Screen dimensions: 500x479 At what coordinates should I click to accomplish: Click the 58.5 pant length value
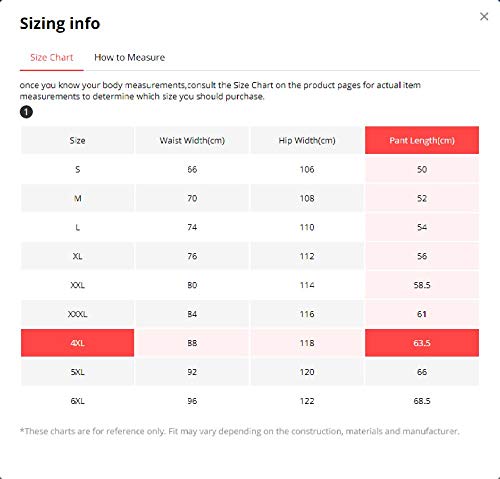pos(422,285)
